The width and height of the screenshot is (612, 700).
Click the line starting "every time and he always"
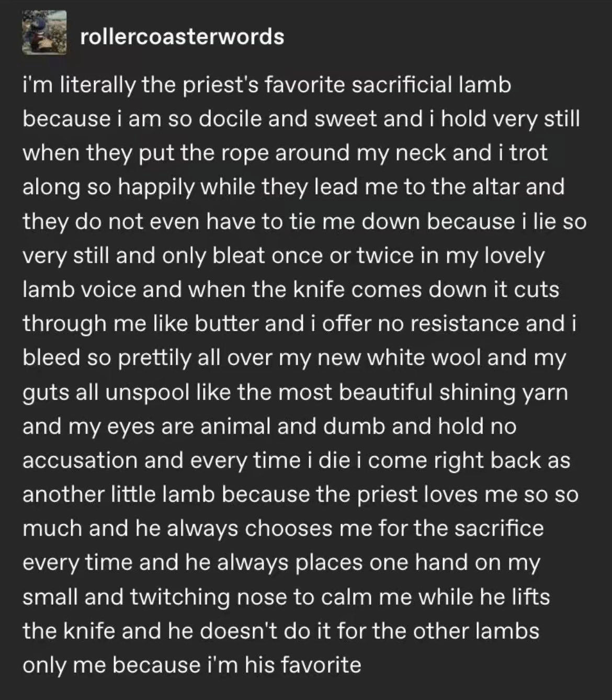coord(280,563)
